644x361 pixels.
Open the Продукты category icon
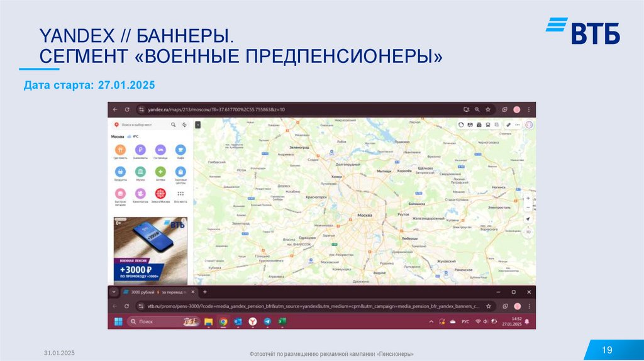point(120,172)
